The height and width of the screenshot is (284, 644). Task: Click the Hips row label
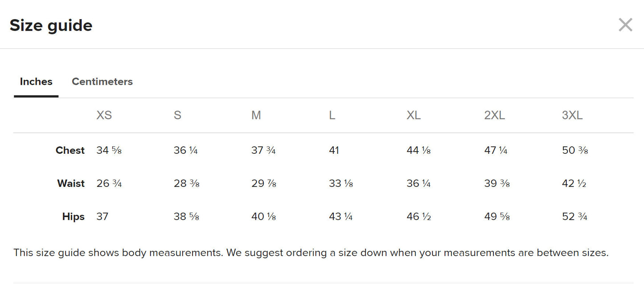point(74,217)
